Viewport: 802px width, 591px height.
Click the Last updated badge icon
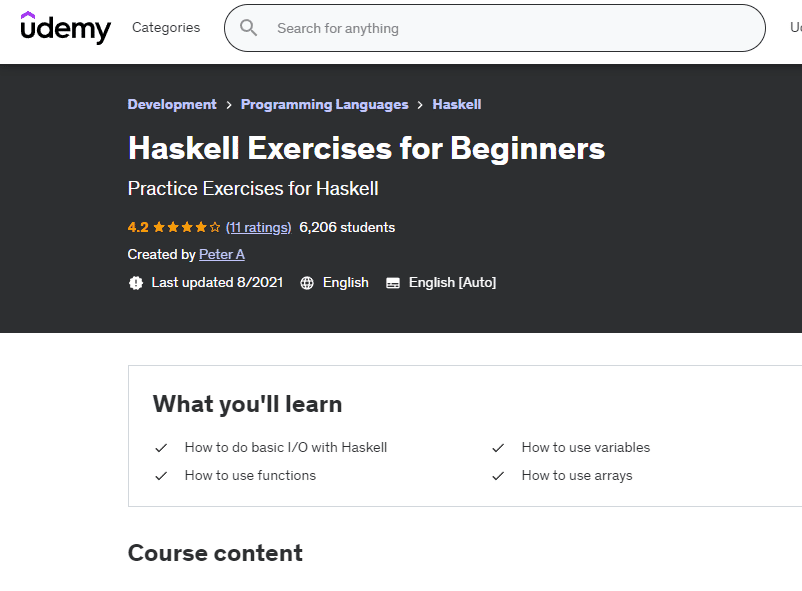[136, 283]
